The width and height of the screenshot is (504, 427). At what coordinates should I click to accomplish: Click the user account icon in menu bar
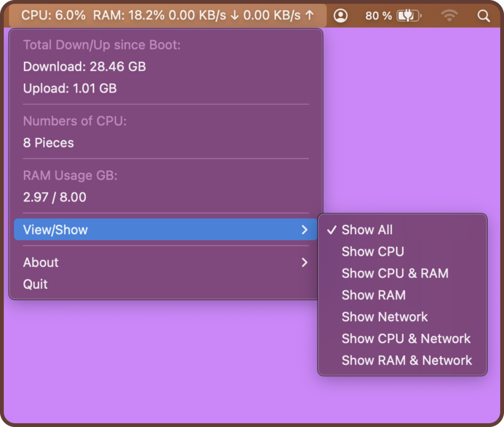click(x=341, y=16)
